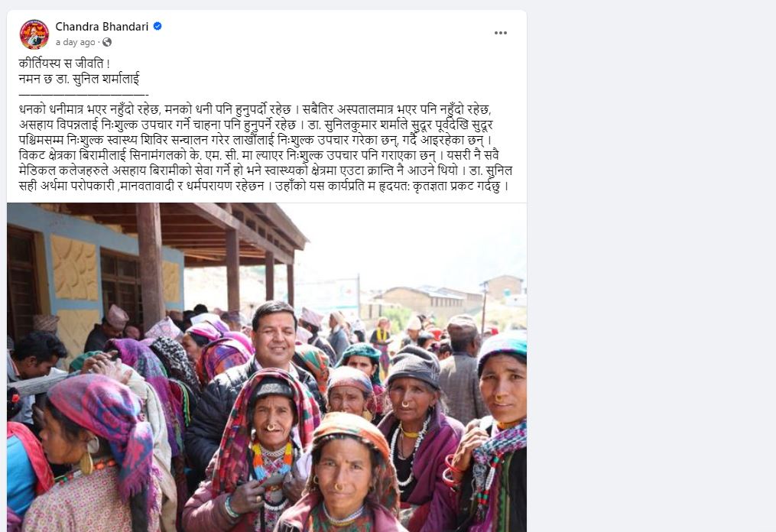Open Chandra Bhandari's profile picture avatar

(34, 34)
